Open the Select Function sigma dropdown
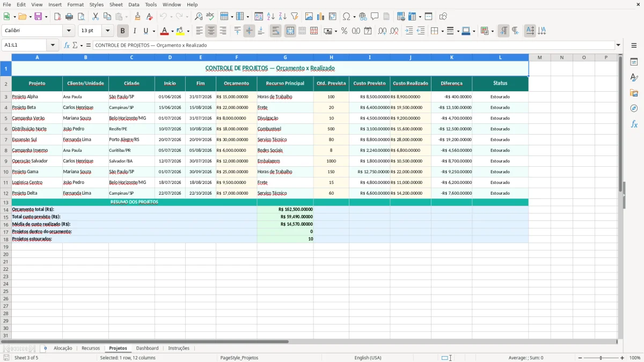 (81, 46)
